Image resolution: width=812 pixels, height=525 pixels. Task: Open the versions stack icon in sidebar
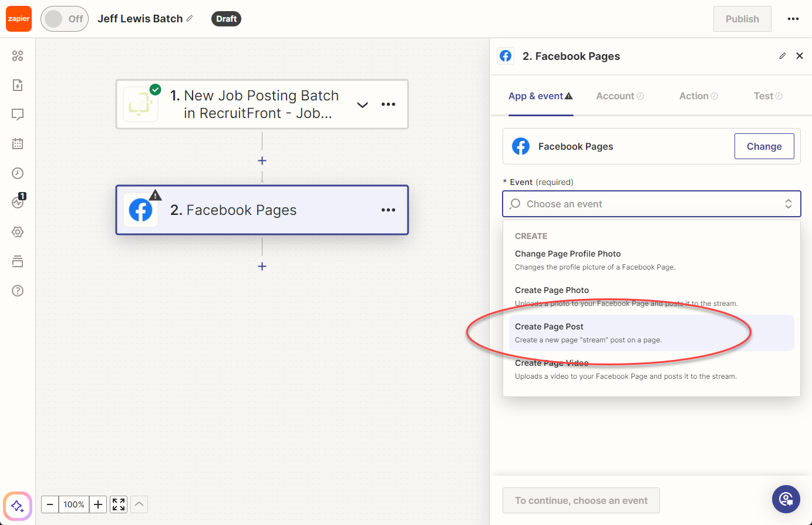click(18, 261)
